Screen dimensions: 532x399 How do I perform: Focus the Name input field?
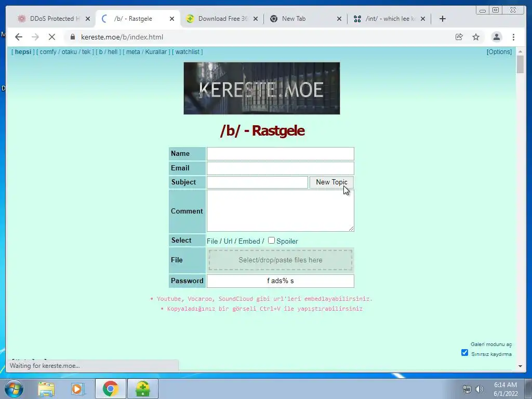pos(280,154)
